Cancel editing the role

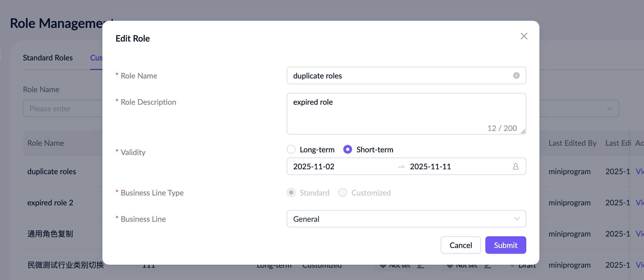tap(460, 245)
